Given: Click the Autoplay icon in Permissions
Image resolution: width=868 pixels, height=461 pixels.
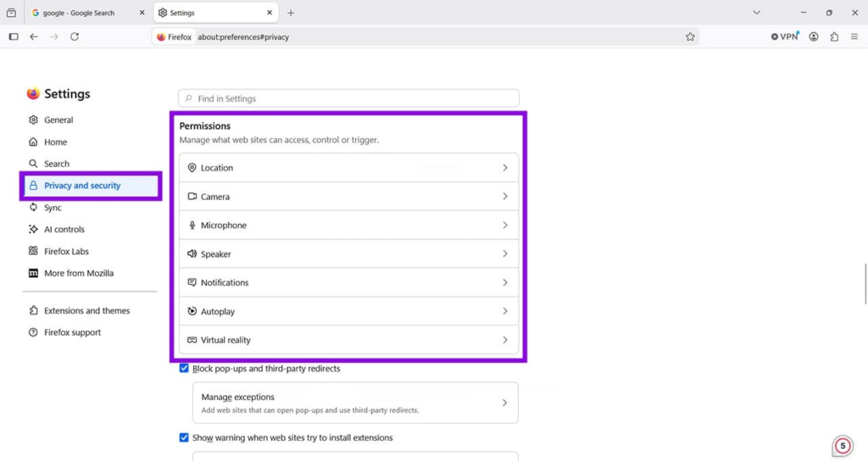Looking at the screenshot, I should coord(192,311).
